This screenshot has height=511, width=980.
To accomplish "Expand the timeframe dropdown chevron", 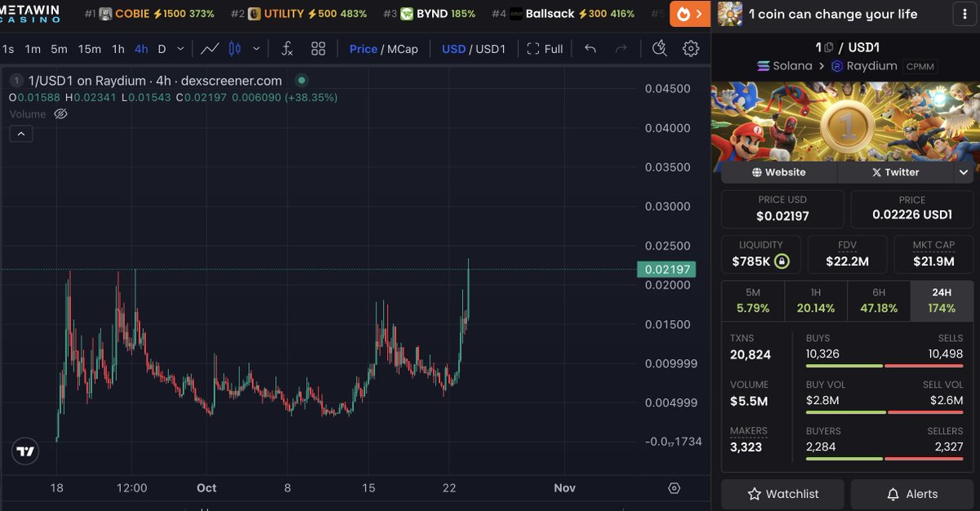I will click(180, 49).
